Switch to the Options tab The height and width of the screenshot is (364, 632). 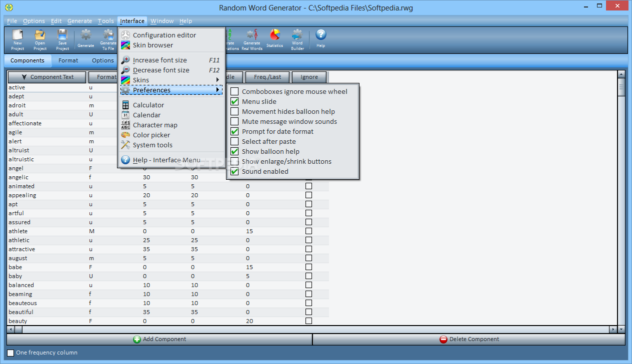pos(102,60)
